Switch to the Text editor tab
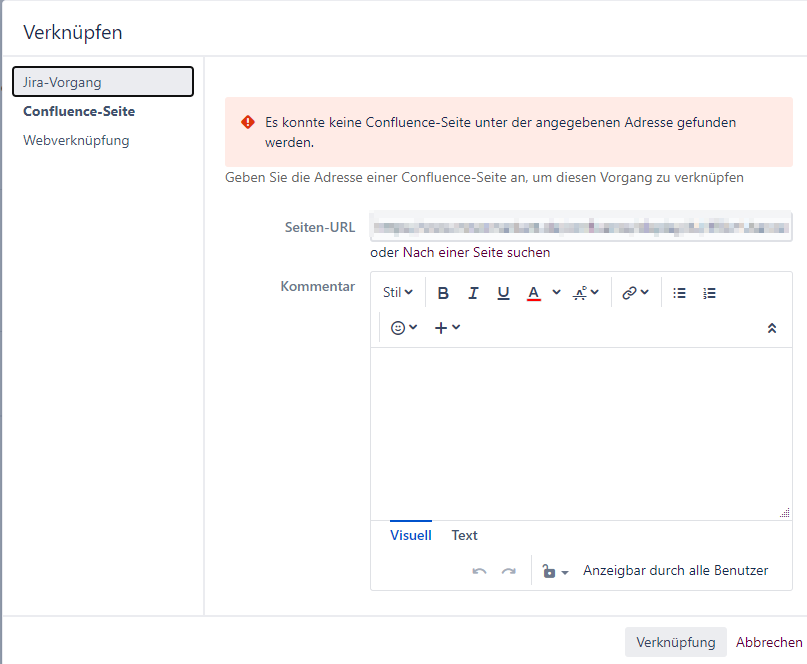 464,535
